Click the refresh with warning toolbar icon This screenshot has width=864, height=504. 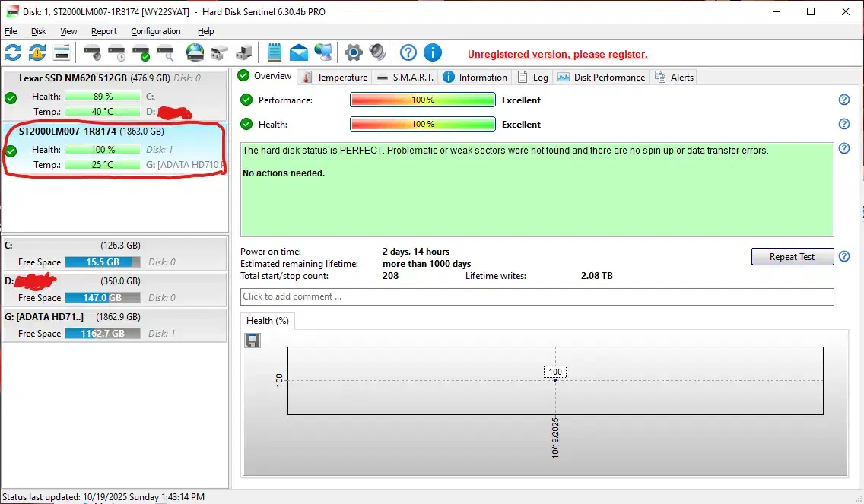37,52
